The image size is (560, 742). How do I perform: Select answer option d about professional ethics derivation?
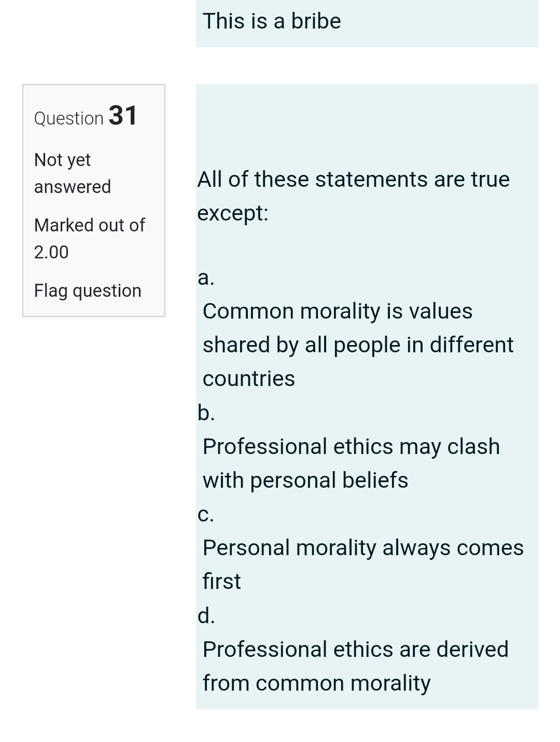pos(355,666)
